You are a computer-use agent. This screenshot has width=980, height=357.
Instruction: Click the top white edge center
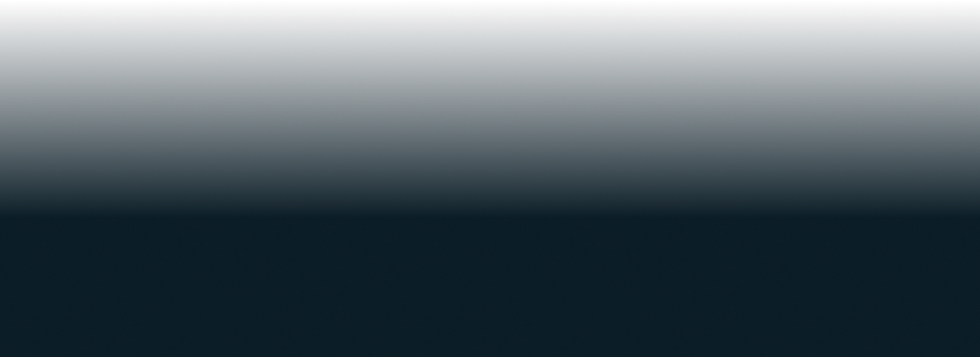click(x=490, y=2)
